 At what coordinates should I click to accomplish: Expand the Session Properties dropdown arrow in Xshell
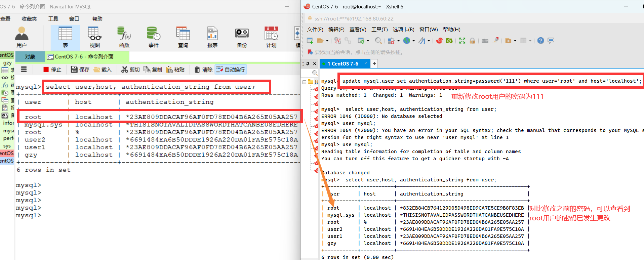tap(368, 41)
